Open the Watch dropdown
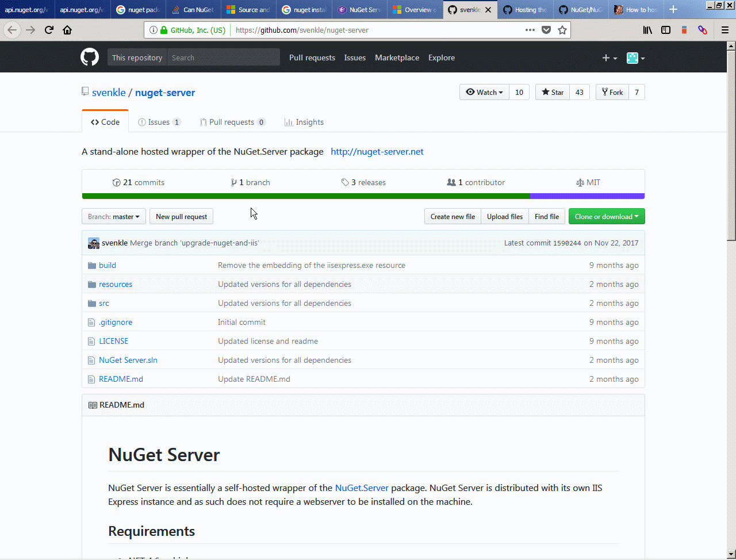This screenshot has width=736, height=560. coord(484,92)
